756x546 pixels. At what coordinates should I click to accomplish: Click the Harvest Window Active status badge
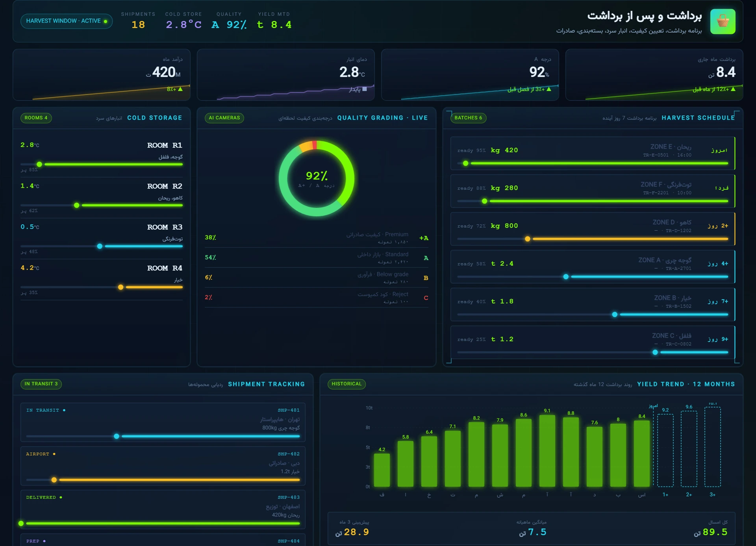click(67, 21)
